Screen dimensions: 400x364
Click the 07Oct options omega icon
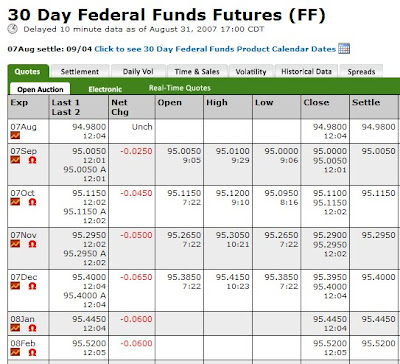pyautogui.click(x=32, y=202)
